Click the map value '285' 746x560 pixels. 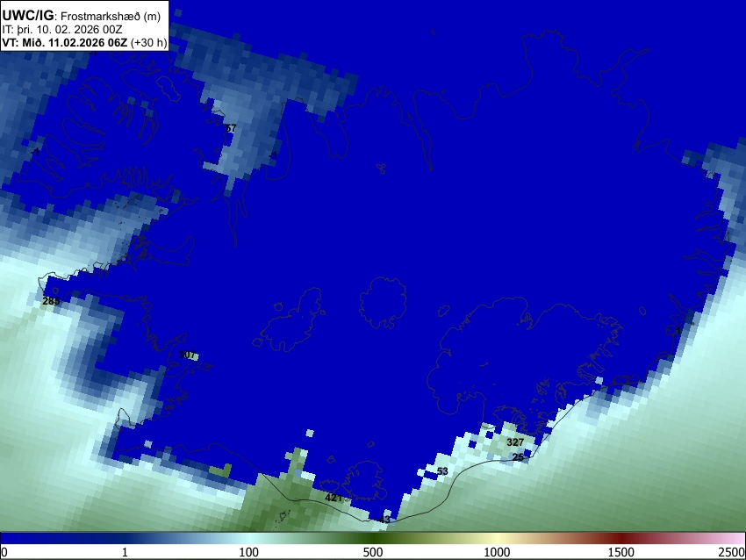tap(51, 301)
